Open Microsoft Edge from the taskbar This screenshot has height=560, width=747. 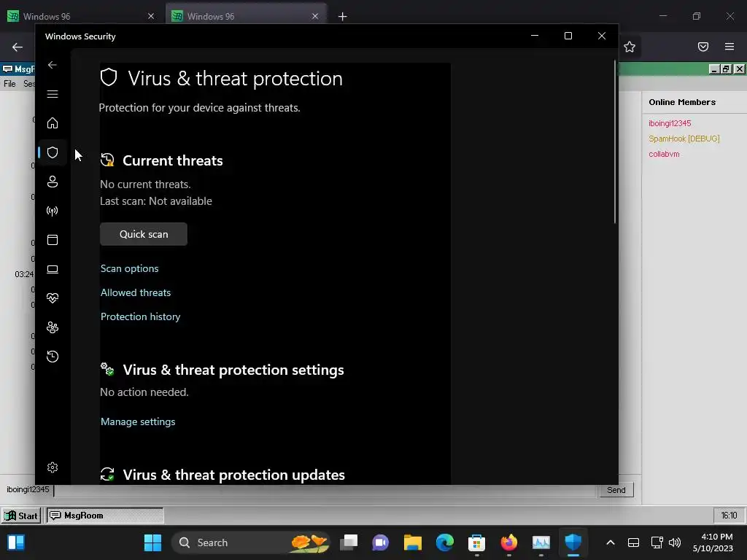tap(444, 542)
